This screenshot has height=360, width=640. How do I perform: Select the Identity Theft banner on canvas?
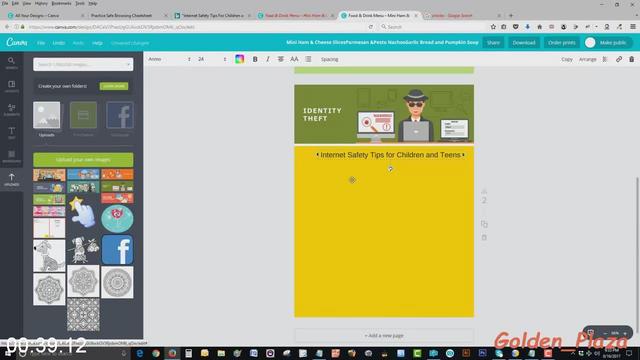[384, 114]
